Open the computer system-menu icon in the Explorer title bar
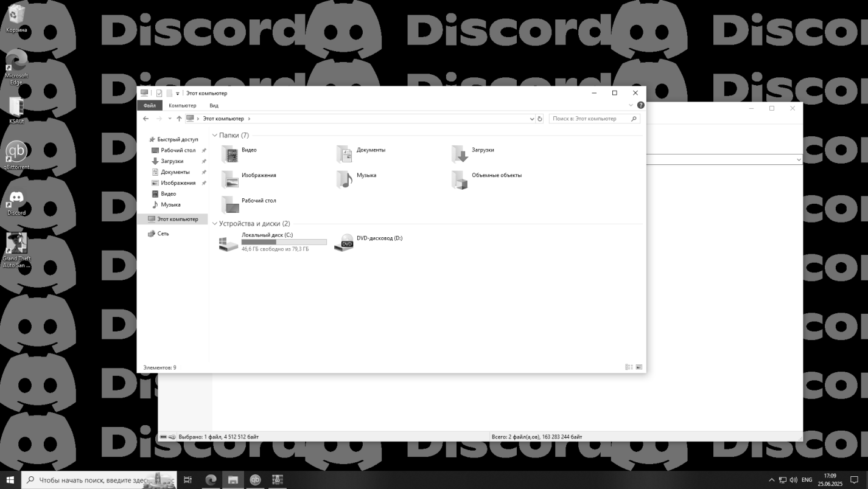Viewport: 868px width, 489px height. 144,93
